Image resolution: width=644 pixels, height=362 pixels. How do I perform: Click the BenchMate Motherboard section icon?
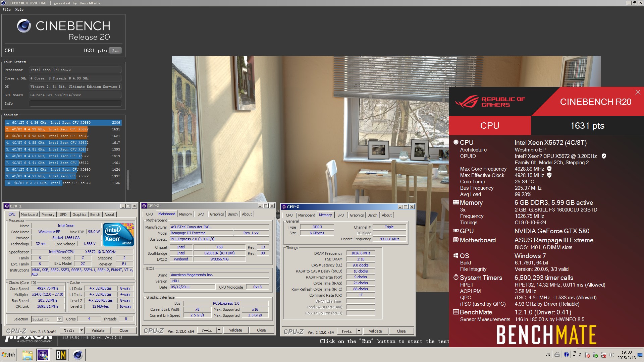[456, 240]
